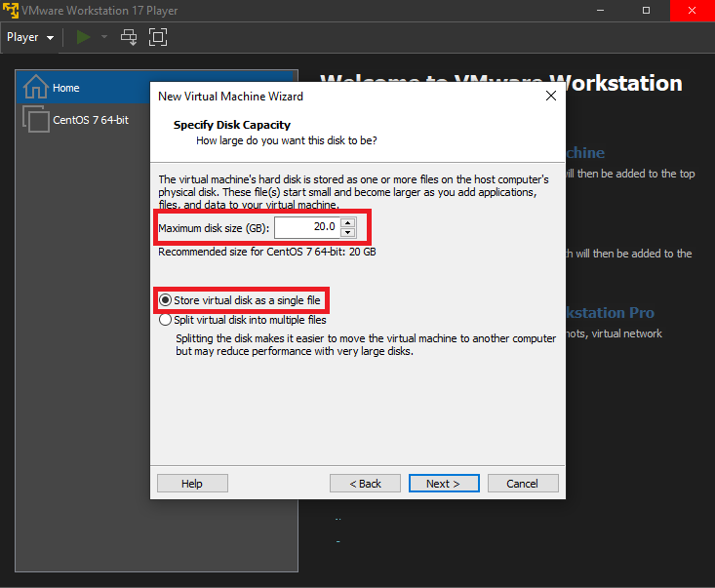This screenshot has width=715, height=588.
Task: Click the green Power On play icon
Action: (x=85, y=37)
